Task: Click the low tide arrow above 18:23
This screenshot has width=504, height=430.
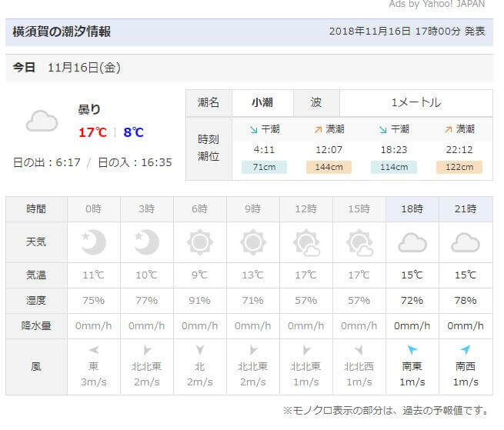Action: point(383,129)
